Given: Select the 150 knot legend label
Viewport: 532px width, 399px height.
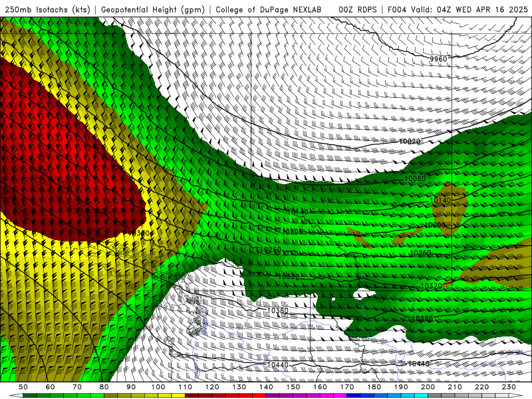Looking at the screenshot, I should coord(293,387).
